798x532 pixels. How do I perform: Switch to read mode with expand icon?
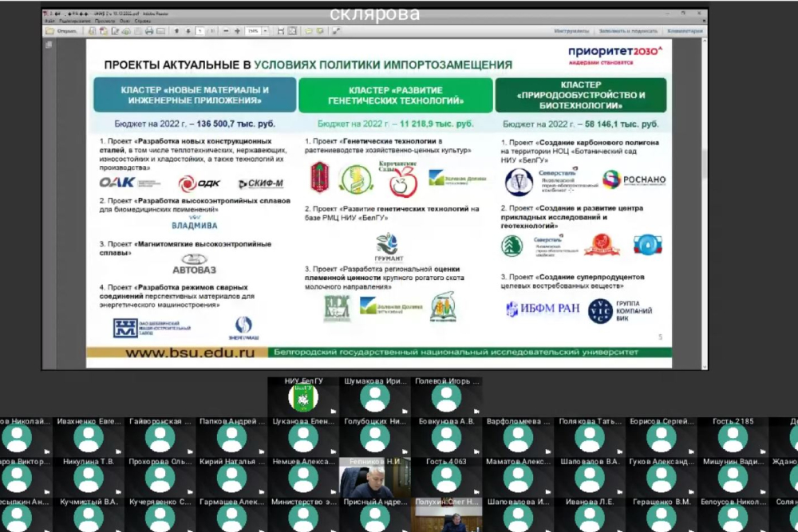pyautogui.click(x=336, y=31)
